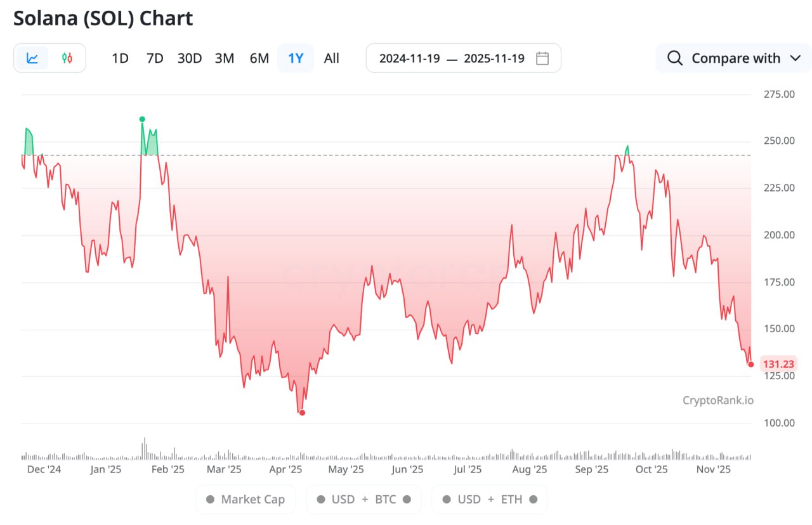This screenshot has width=812, height=525.
Task: Click the Compare with search icon
Action: click(x=675, y=58)
